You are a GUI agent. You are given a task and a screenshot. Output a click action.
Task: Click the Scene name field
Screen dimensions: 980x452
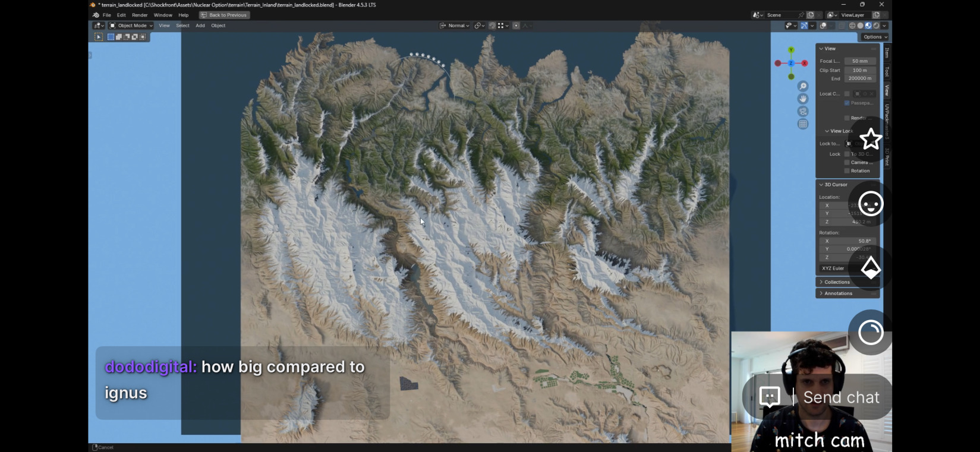click(781, 15)
